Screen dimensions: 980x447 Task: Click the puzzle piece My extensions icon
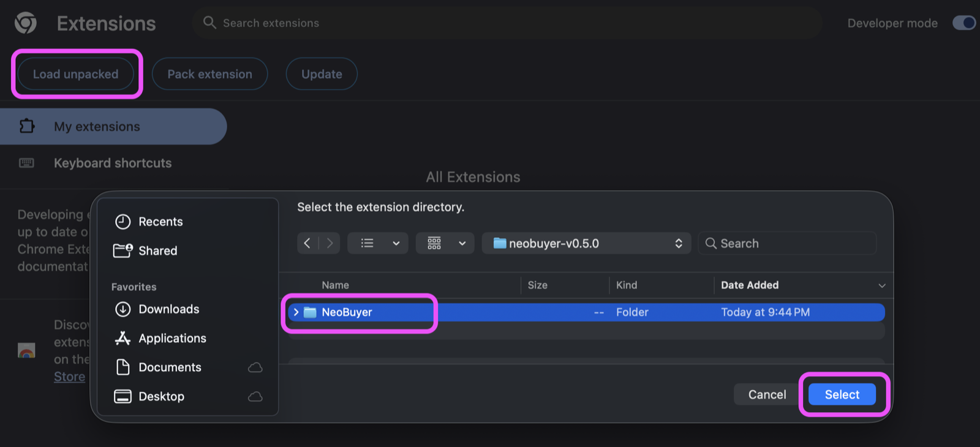point(27,126)
